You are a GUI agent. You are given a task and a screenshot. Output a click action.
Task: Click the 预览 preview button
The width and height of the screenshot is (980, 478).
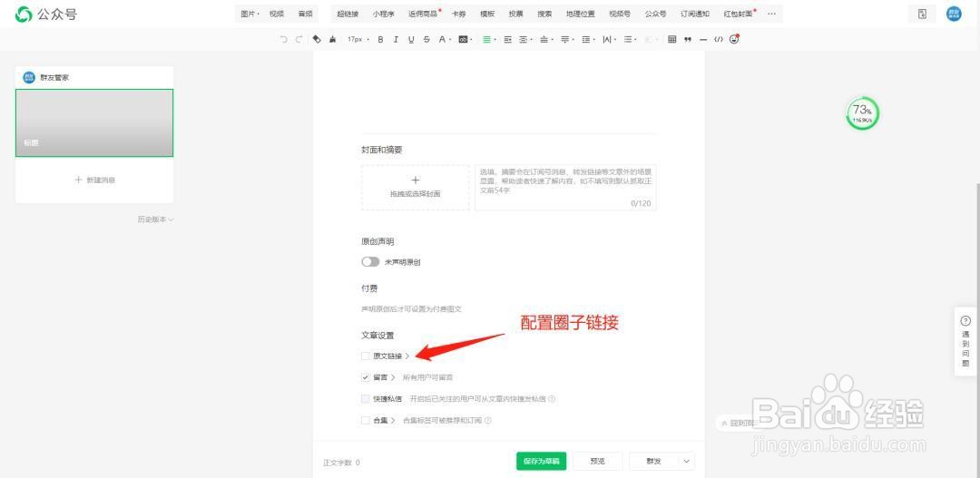point(597,461)
